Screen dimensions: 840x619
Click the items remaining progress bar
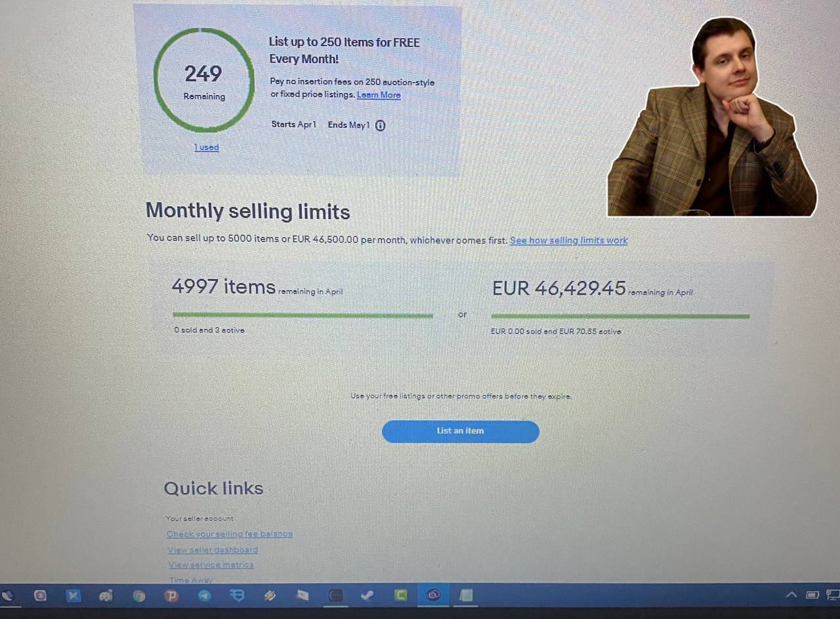coord(303,316)
